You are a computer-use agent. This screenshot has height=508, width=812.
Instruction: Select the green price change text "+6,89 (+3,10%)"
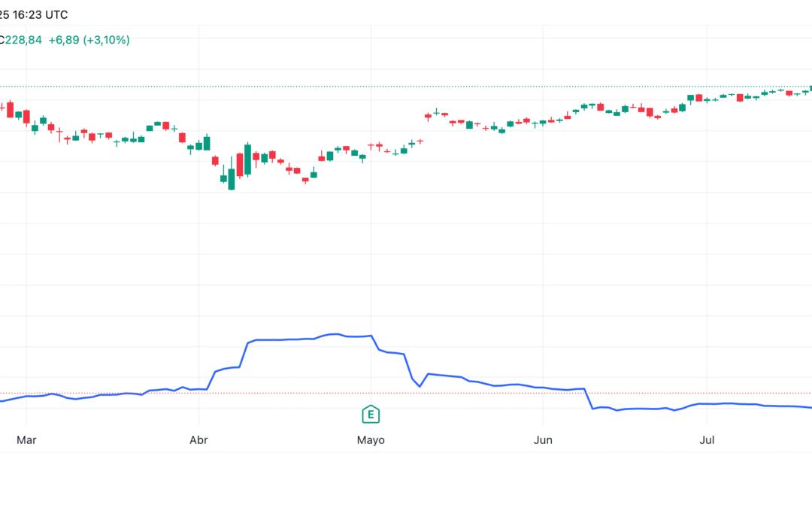tap(88, 40)
